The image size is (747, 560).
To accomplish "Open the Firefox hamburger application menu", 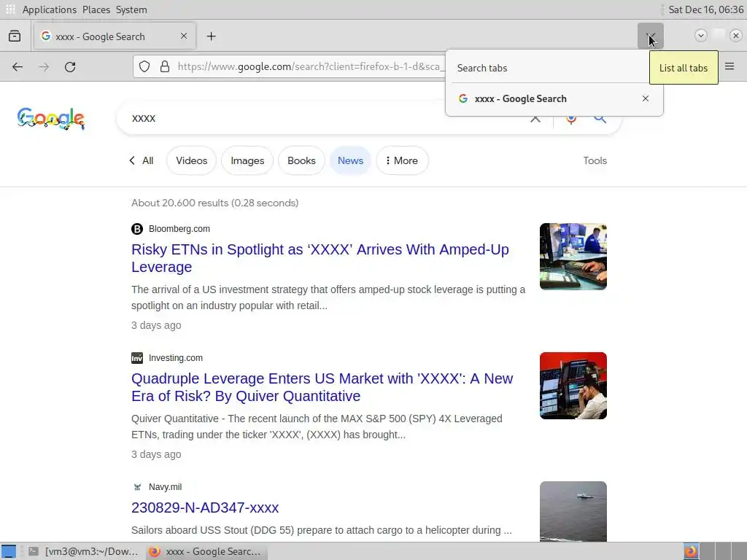I will 729,66.
